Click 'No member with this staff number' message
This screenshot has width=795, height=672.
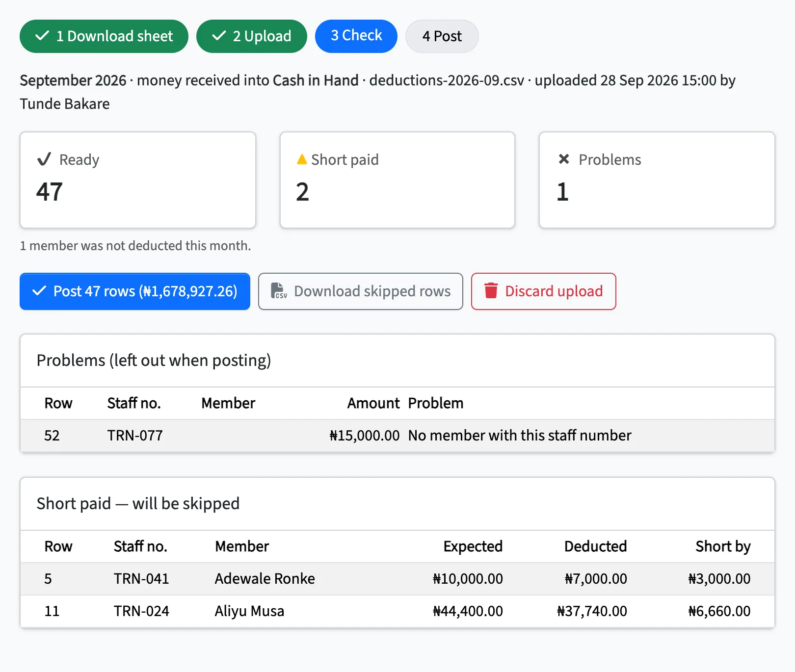point(520,436)
